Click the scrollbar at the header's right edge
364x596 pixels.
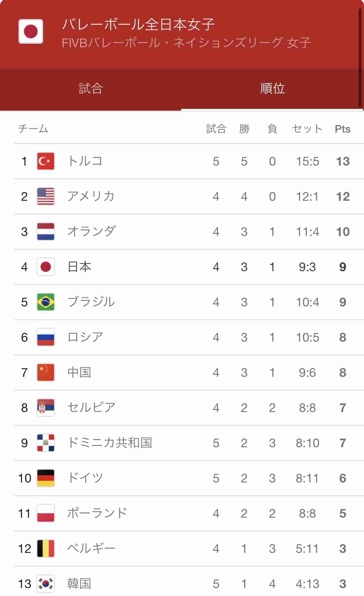point(360,58)
